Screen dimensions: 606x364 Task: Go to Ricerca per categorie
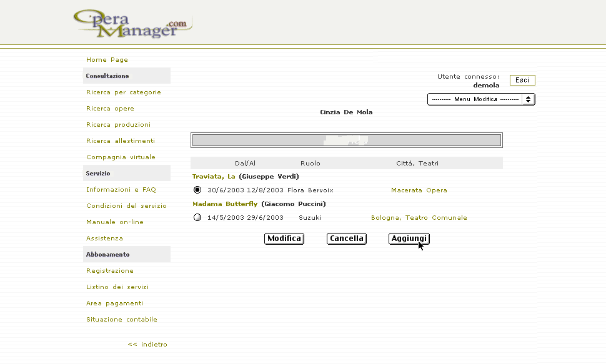coord(124,92)
